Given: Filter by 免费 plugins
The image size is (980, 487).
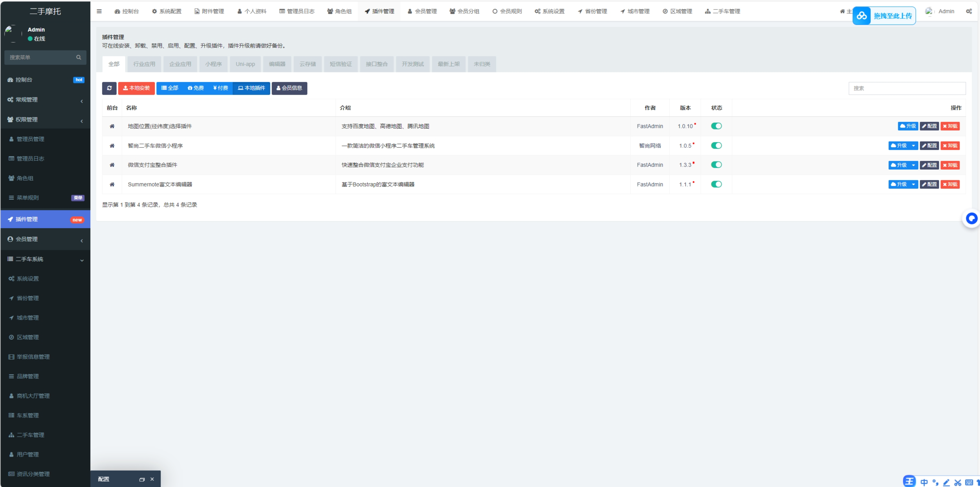Looking at the screenshot, I should (196, 88).
